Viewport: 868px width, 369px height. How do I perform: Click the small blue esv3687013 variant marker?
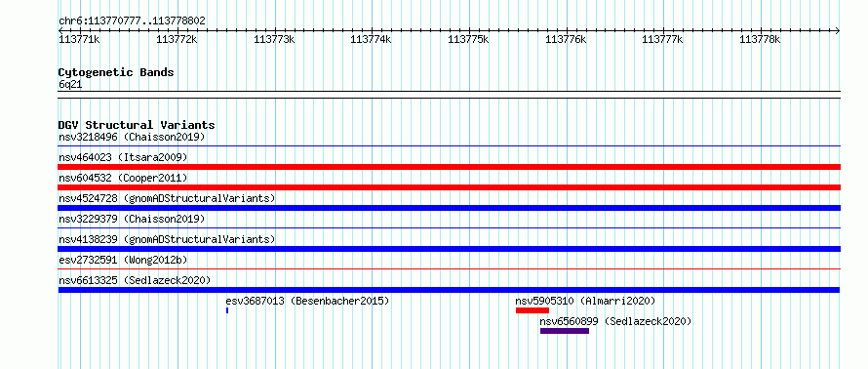[227, 310]
